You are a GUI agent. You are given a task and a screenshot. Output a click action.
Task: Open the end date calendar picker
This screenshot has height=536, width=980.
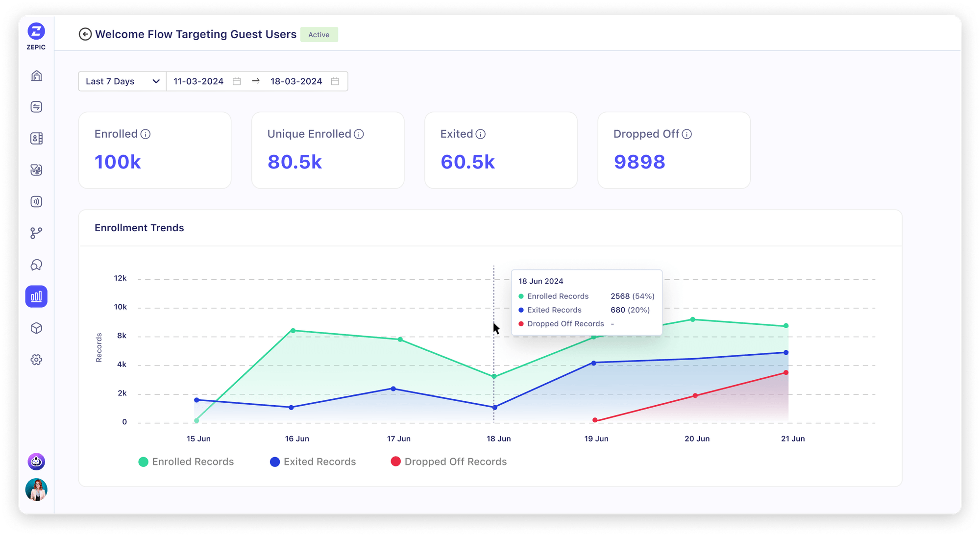(335, 81)
